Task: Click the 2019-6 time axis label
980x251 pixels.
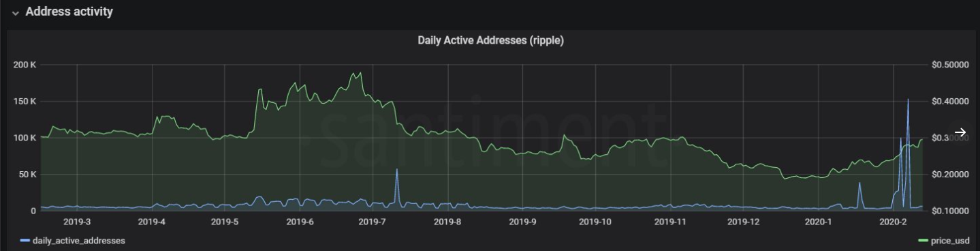Action: (x=300, y=222)
